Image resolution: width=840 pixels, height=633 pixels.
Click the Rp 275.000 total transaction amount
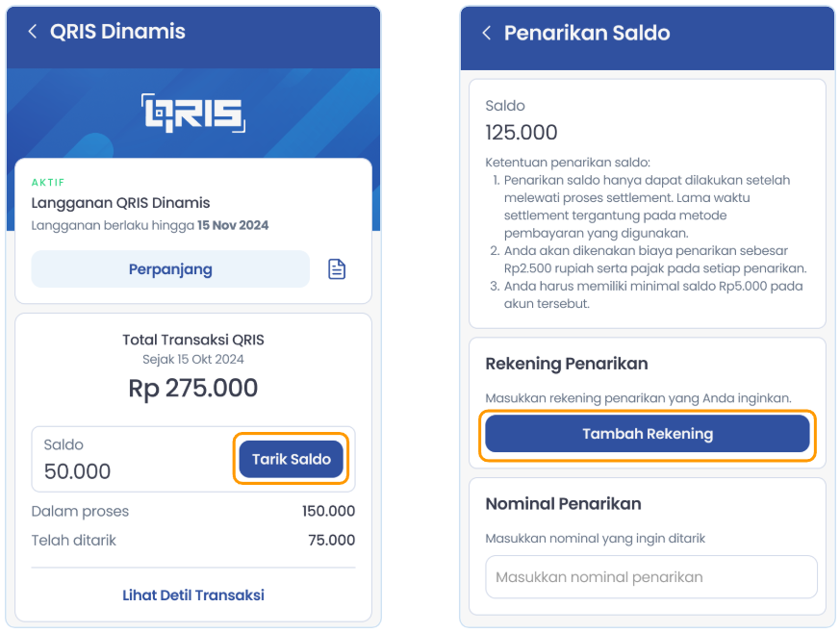pyautogui.click(x=193, y=388)
